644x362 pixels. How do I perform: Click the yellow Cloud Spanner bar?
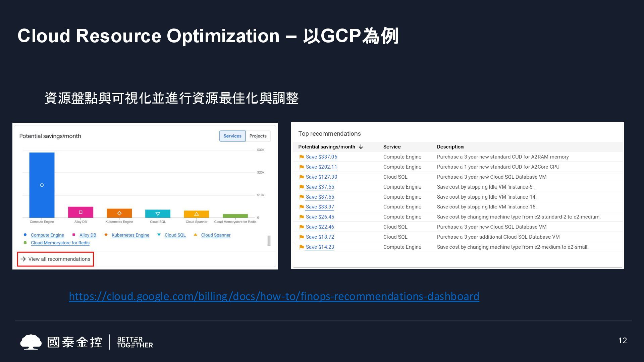click(197, 214)
